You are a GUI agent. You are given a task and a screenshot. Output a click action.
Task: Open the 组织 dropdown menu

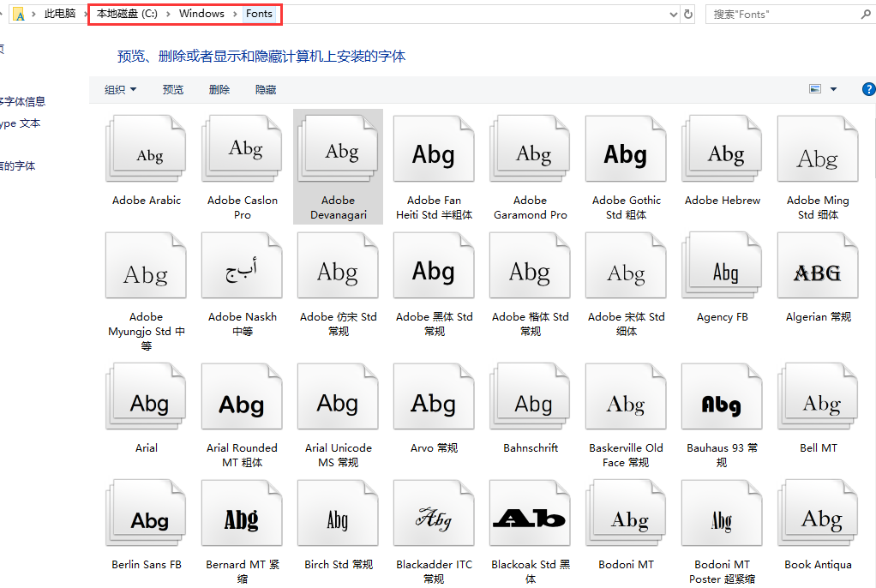click(120, 89)
